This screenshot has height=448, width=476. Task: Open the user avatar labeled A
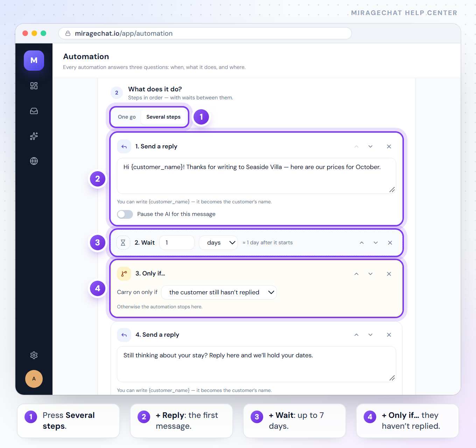coord(34,379)
